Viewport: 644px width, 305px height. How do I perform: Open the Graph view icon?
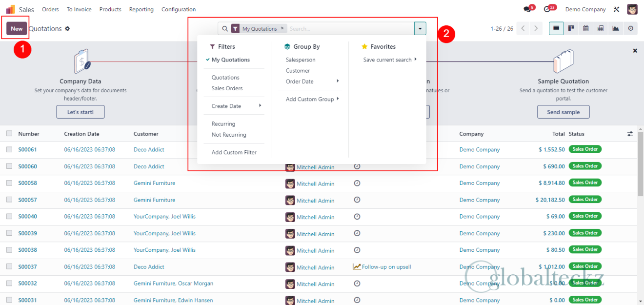click(x=616, y=28)
